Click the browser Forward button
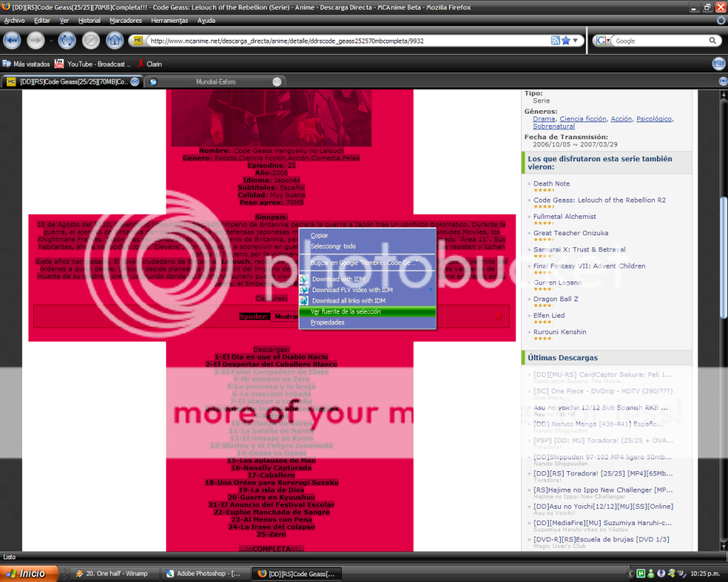Viewport: 728px width, 582px height. [36, 41]
